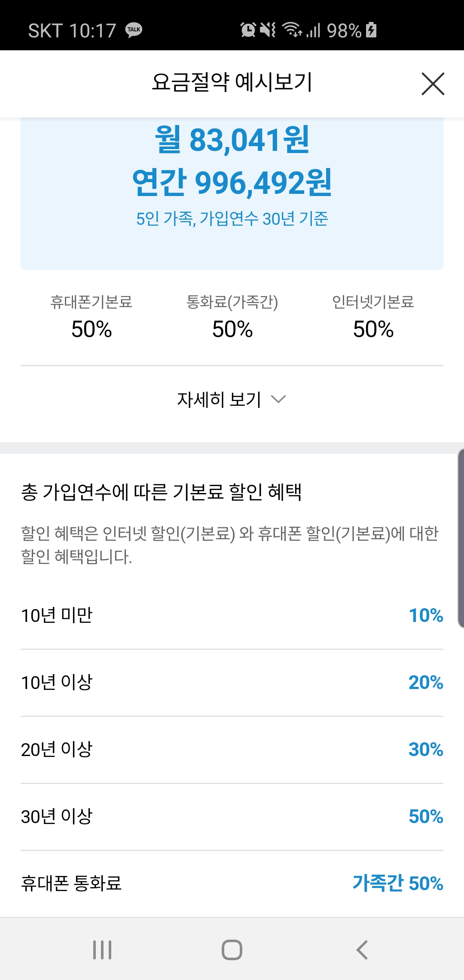Select the 10년 미만 discount row
The image size is (464, 980).
(x=232, y=616)
